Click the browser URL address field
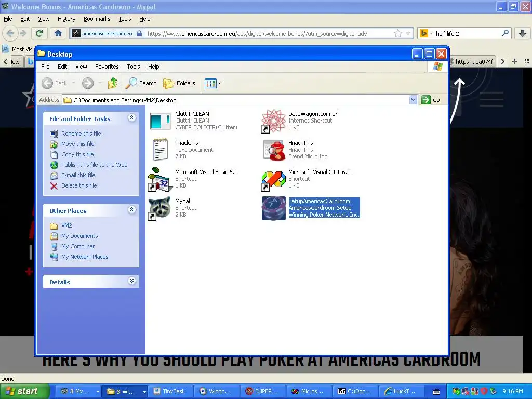 pyautogui.click(x=270, y=34)
